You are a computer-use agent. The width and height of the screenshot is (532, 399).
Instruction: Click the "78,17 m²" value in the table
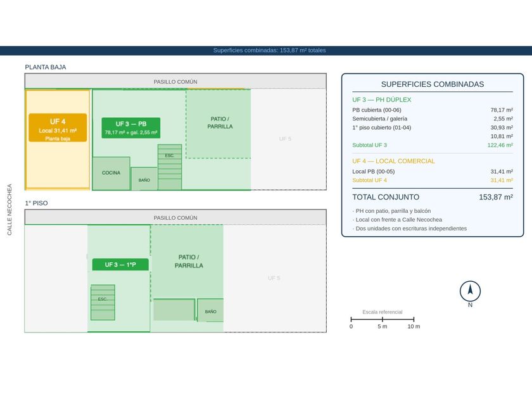[502, 110]
